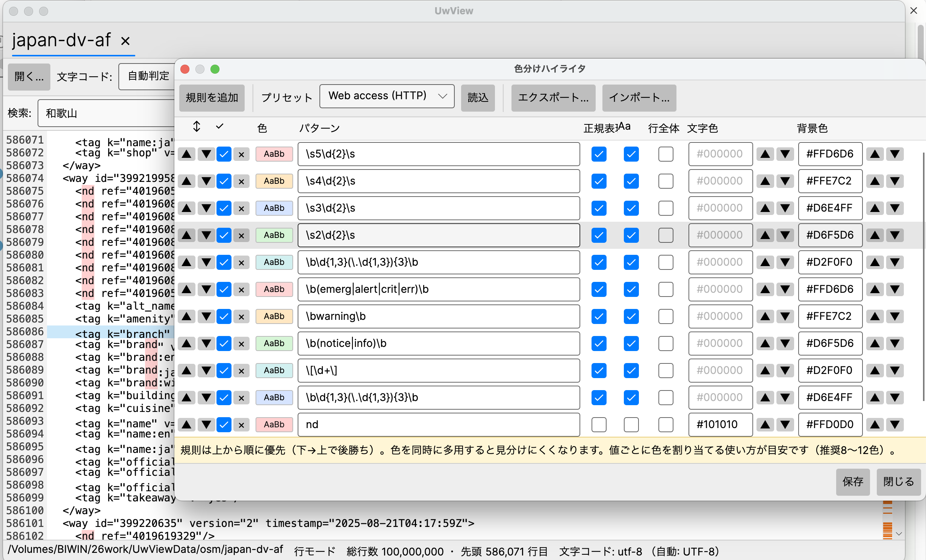Move the \s5\d{2}\s rule up
This screenshot has width=926, height=560.
[186, 154]
